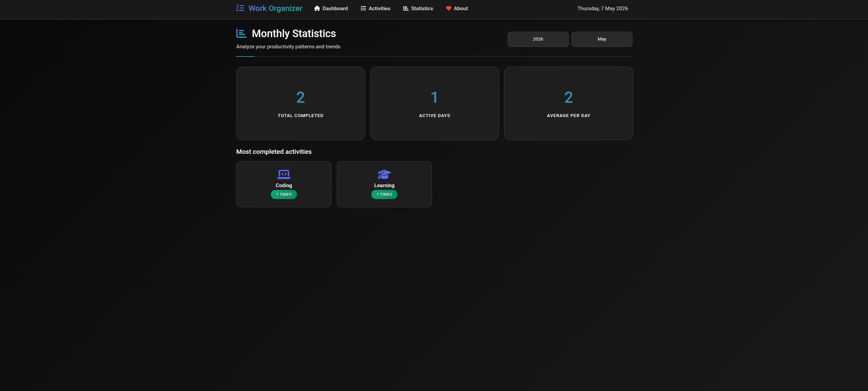Click the Work Organizer checklist logo icon
868x391 pixels.
(240, 8)
